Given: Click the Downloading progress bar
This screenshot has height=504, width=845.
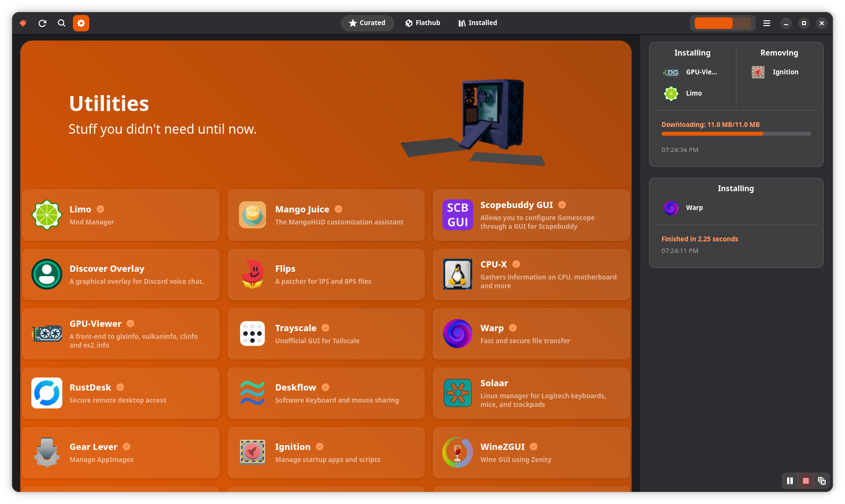Looking at the screenshot, I should [736, 134].
